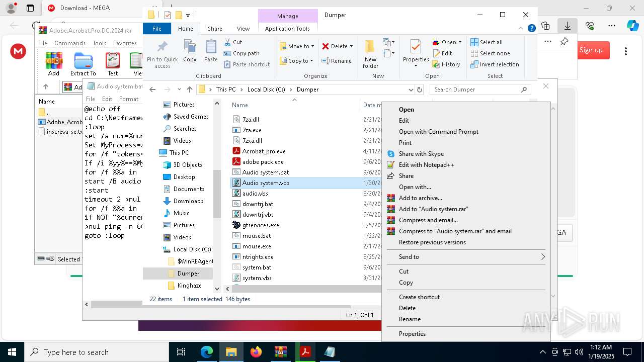Viewport: 644px width, 362px height.
Task: Click Explorer help question mark icon
Action: pos(531,29)
